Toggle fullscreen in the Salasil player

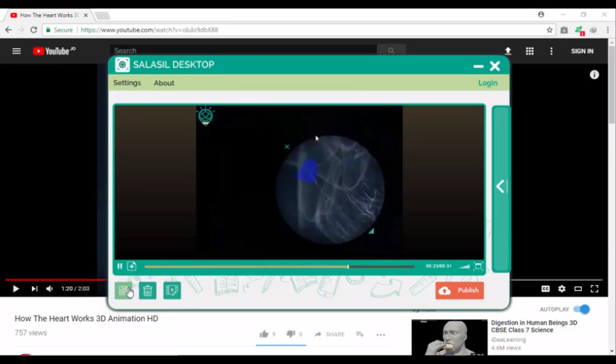pos(478,266)
